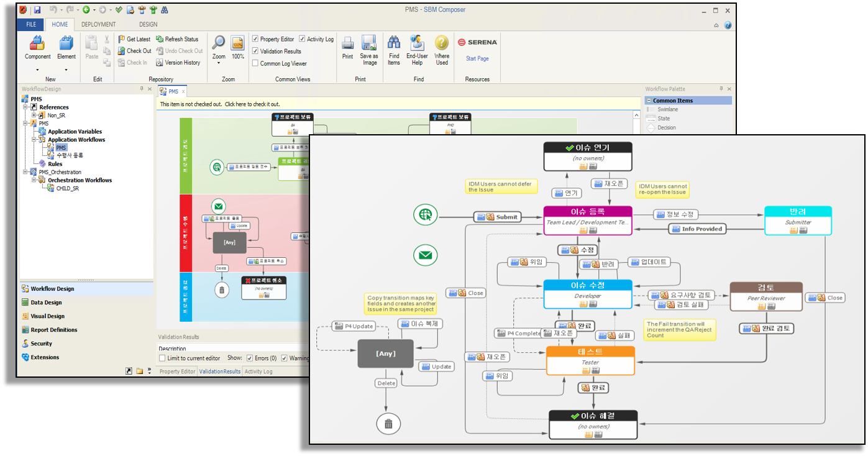Close the PMS document tab

click(183, 92)
